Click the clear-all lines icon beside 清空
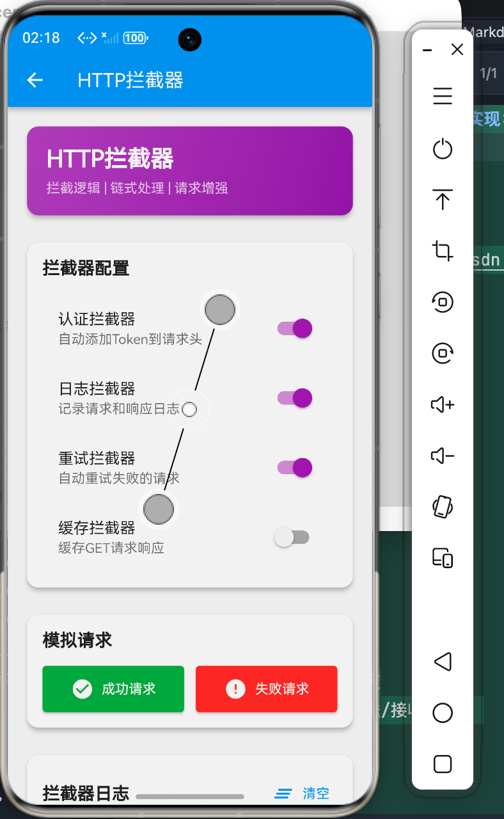This screenshot has height=819, width=504. [283, 793]
